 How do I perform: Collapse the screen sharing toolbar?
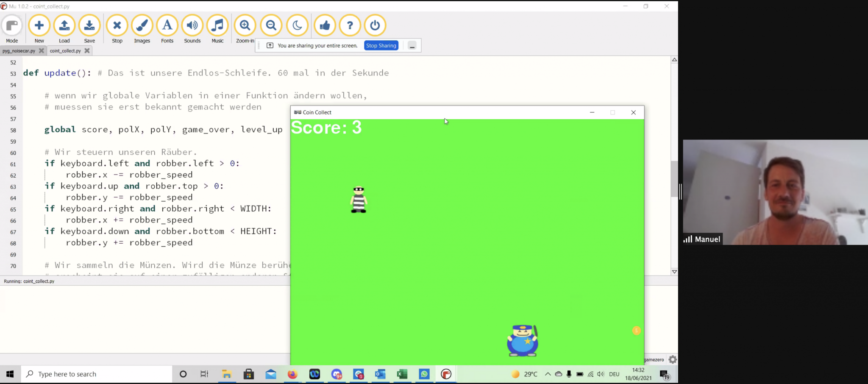coord(412,45)
